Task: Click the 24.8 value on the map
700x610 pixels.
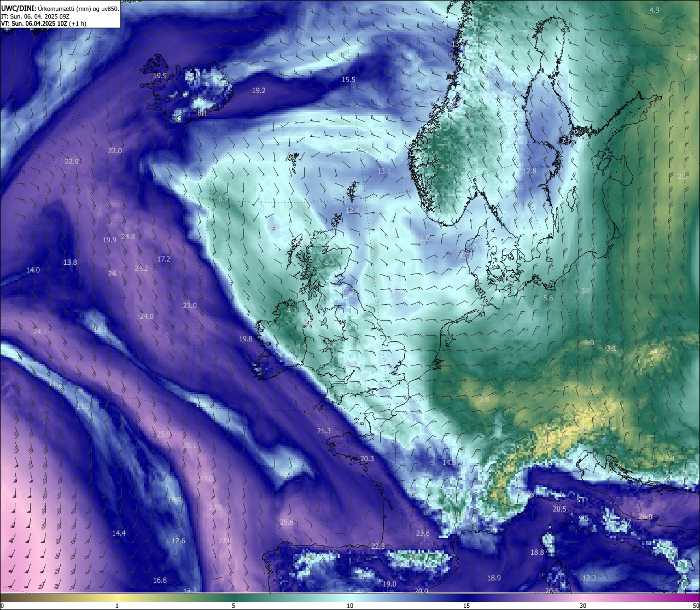Action: 128,237
